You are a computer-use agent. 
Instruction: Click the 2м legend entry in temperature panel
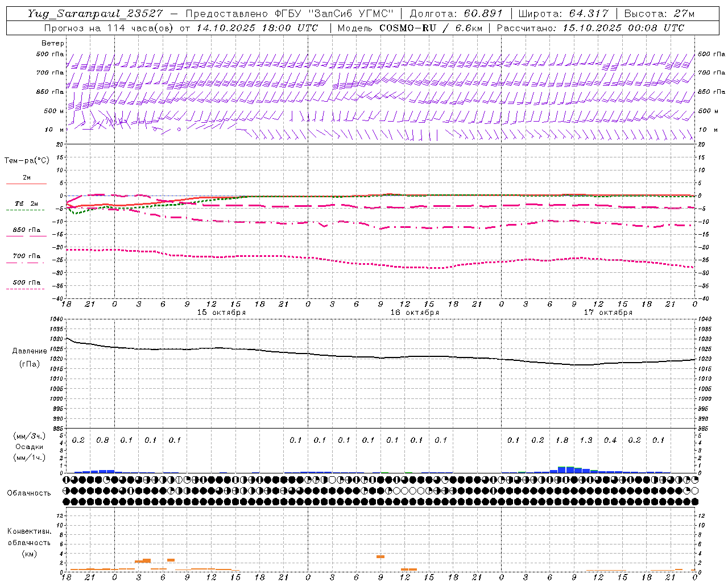[27, 178]
